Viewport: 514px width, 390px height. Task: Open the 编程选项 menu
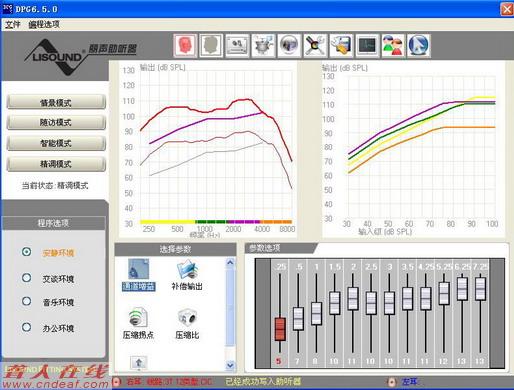(x=44, y=24)
